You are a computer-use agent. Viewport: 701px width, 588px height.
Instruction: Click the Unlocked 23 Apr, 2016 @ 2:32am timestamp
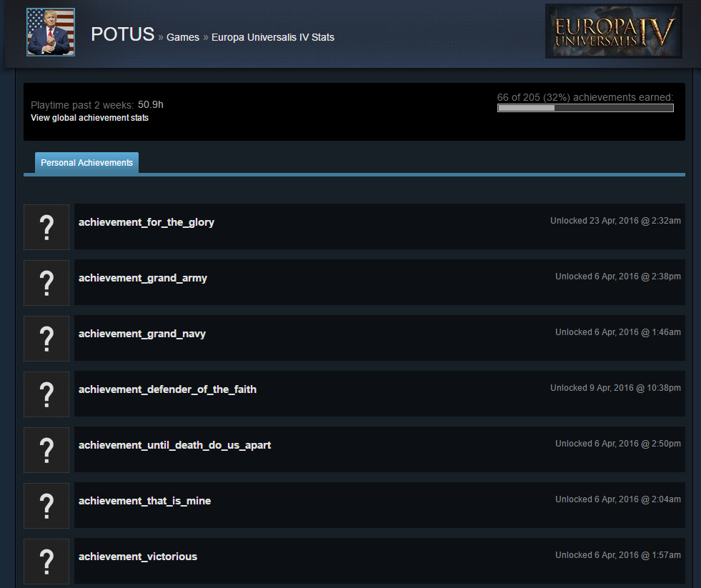tap(616, 221)
